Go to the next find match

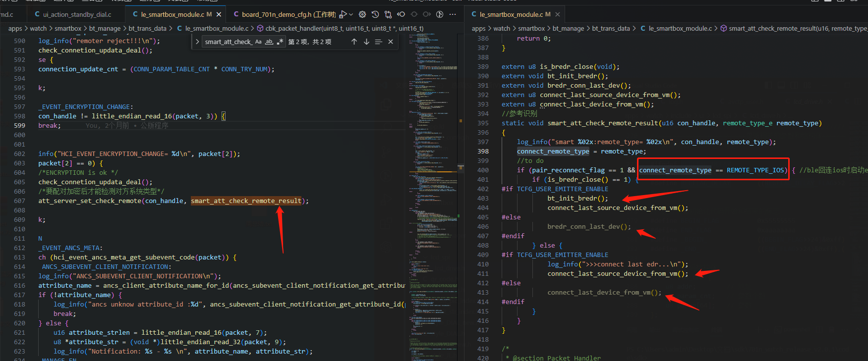click(x=366, y=42)
